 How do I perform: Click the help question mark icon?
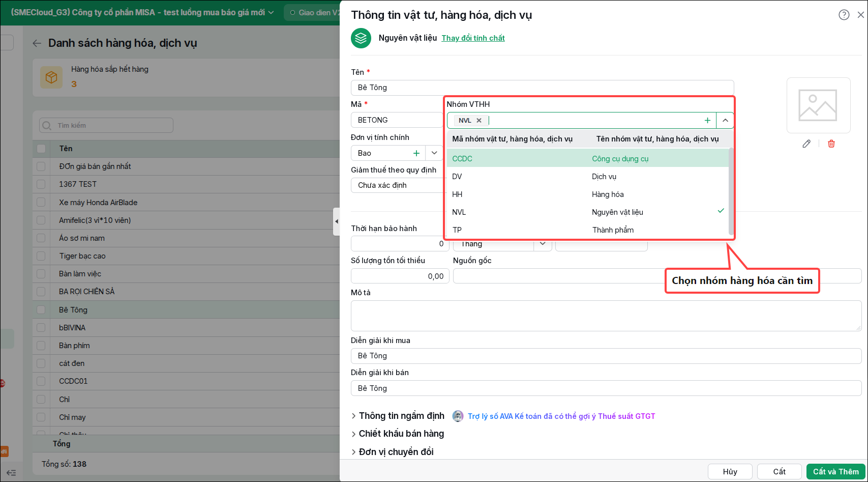click(x=844, y=15)
